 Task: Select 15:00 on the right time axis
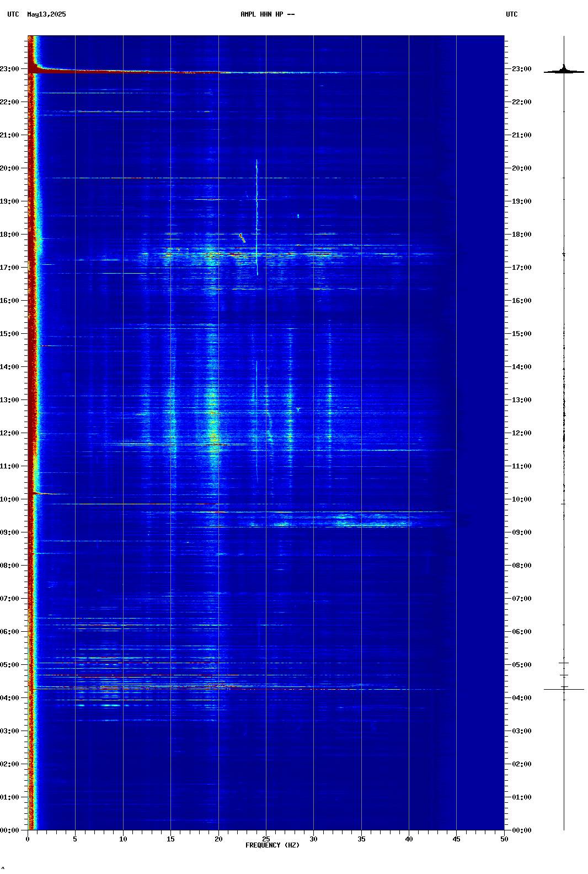[522, 334]
